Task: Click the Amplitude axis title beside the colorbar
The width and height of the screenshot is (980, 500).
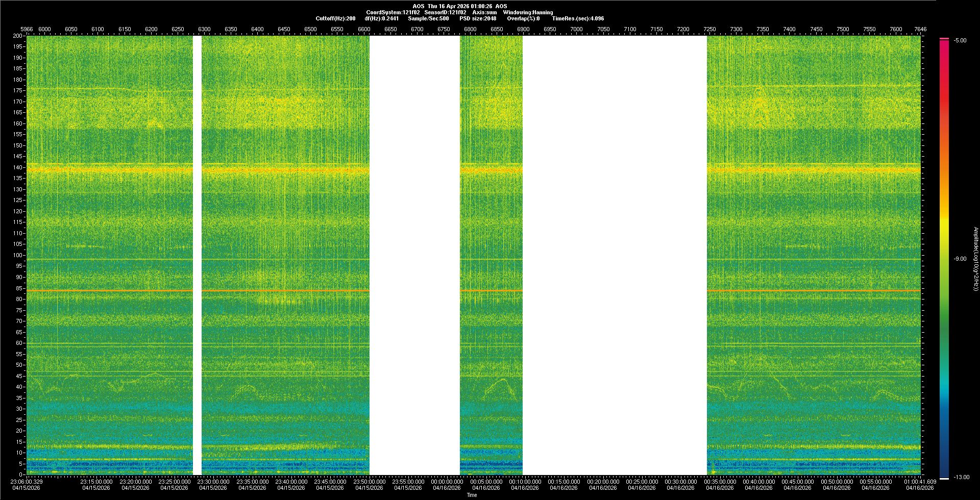Action: (x=975, y=259)
